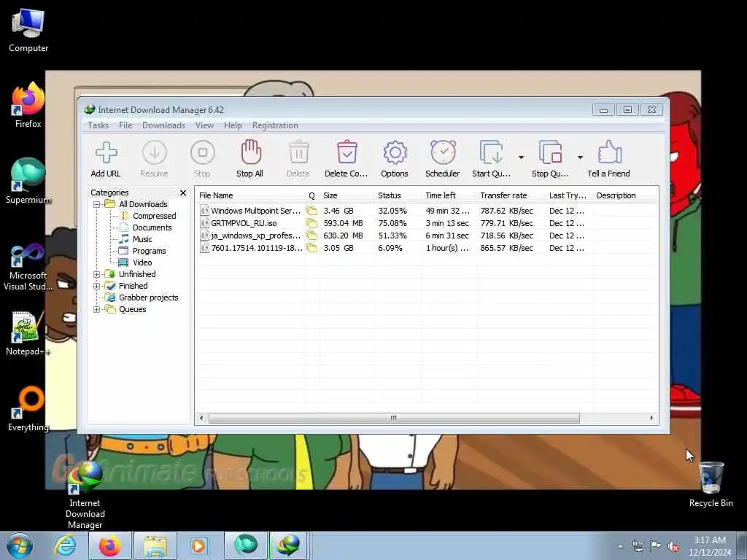Open the Computer desktop icon

click(x=28, y=30)
